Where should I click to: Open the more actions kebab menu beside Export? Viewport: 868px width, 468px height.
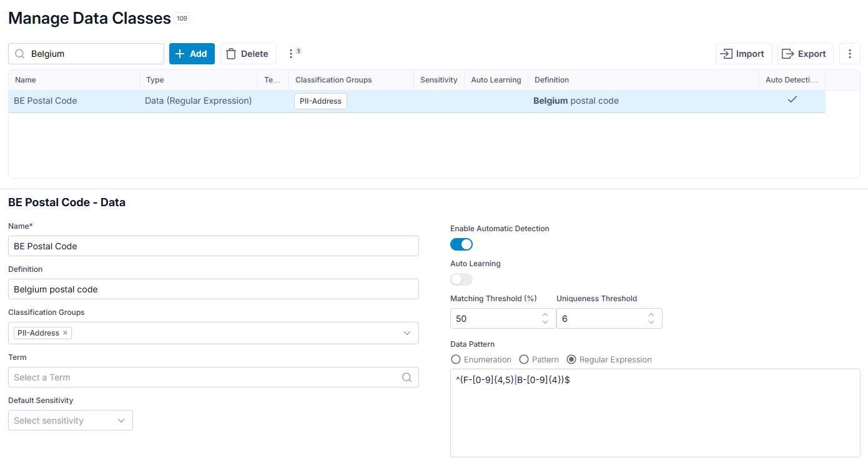click(849, 54)
